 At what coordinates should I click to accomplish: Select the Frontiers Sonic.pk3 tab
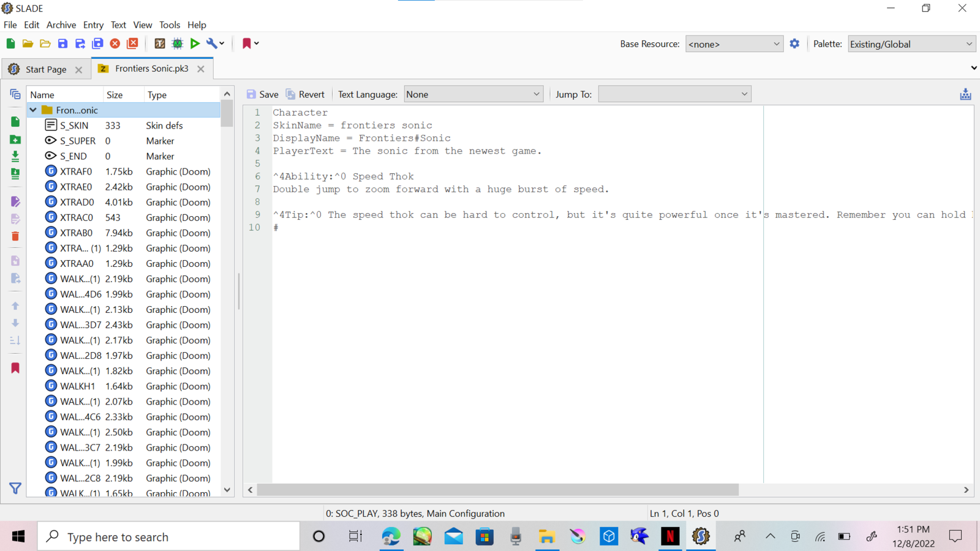(x=151, y=69)
